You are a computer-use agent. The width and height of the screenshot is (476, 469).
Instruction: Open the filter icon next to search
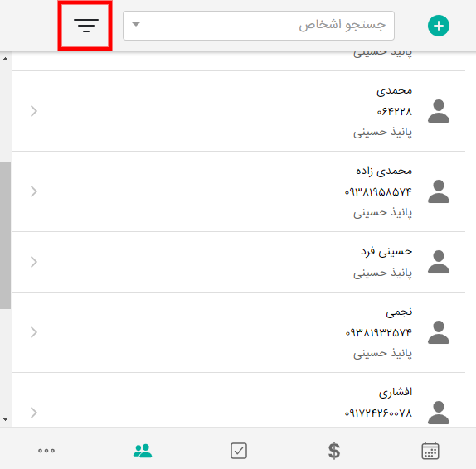pyautogui.click(x=86, y=26)
